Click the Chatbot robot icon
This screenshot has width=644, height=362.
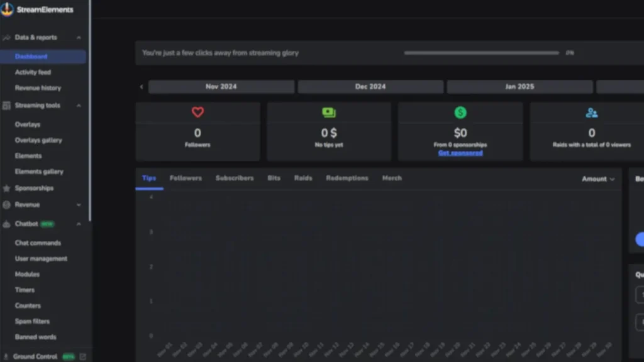pyautogui.click(x=6, y=224)
